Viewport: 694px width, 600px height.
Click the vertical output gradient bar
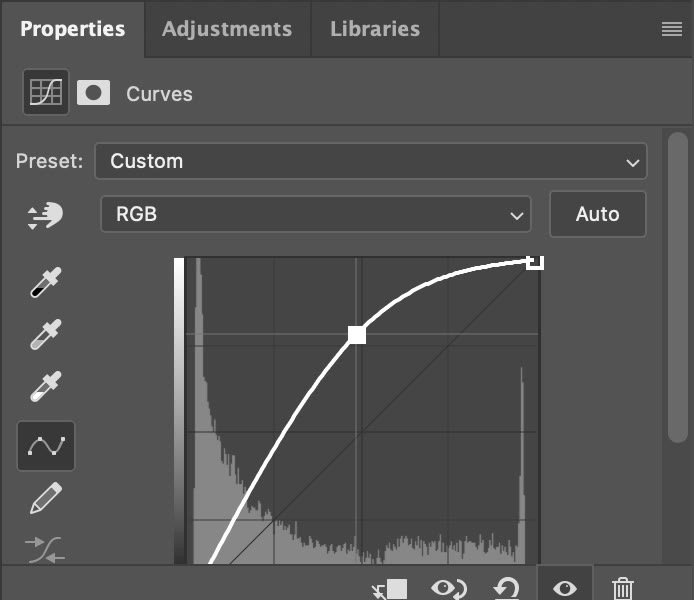[x=179, y=411]
